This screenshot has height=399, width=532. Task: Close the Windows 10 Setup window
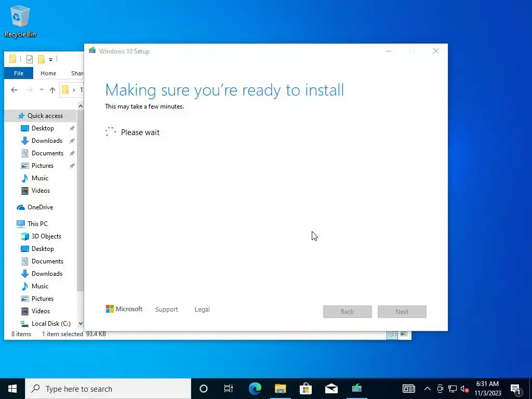(436, 51)
